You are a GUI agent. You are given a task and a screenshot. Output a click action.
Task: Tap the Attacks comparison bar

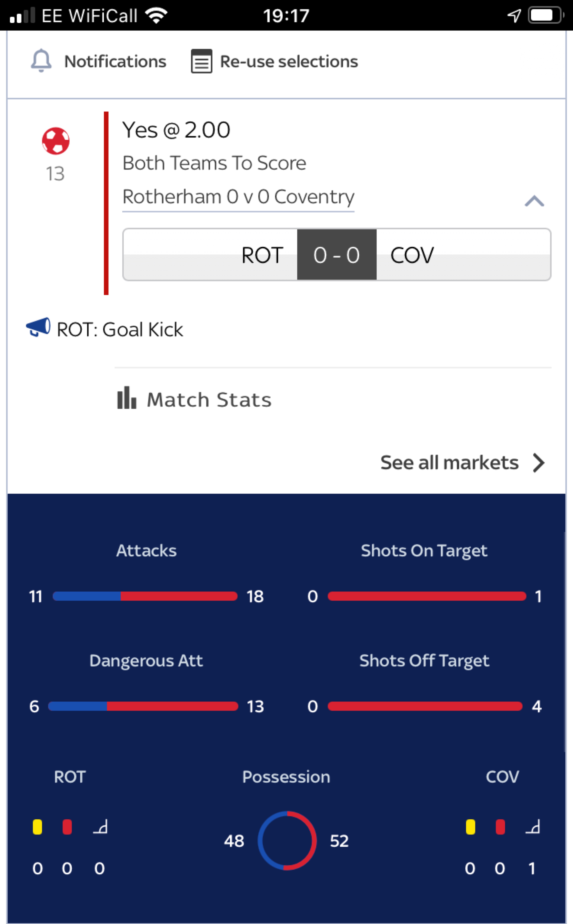[x=145, y=596]
